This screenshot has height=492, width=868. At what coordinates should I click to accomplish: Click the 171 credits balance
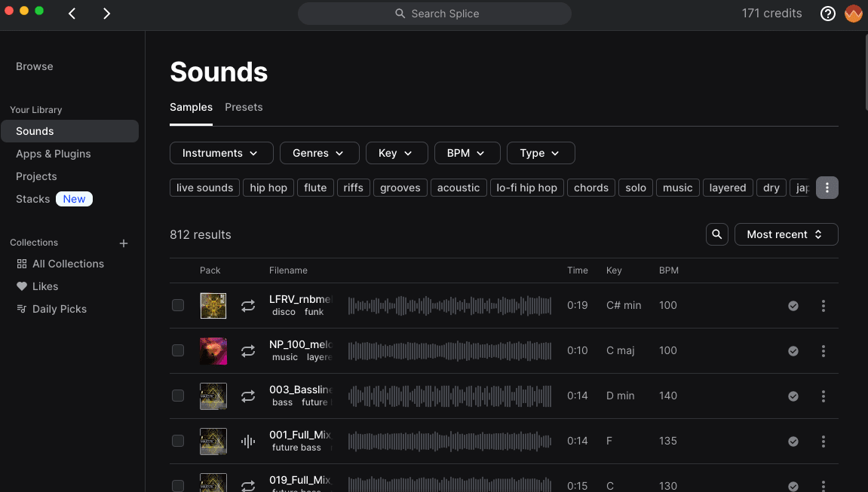tap(771, 14)
